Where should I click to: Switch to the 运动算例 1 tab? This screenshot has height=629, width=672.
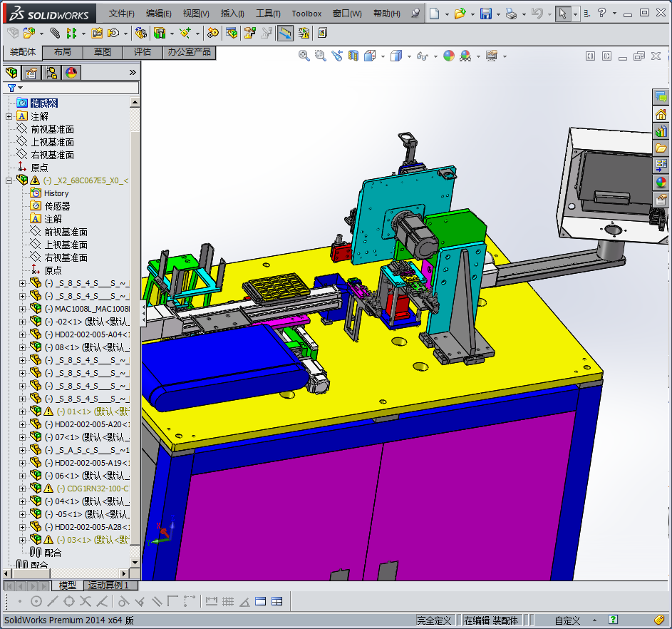coord(110,585)
